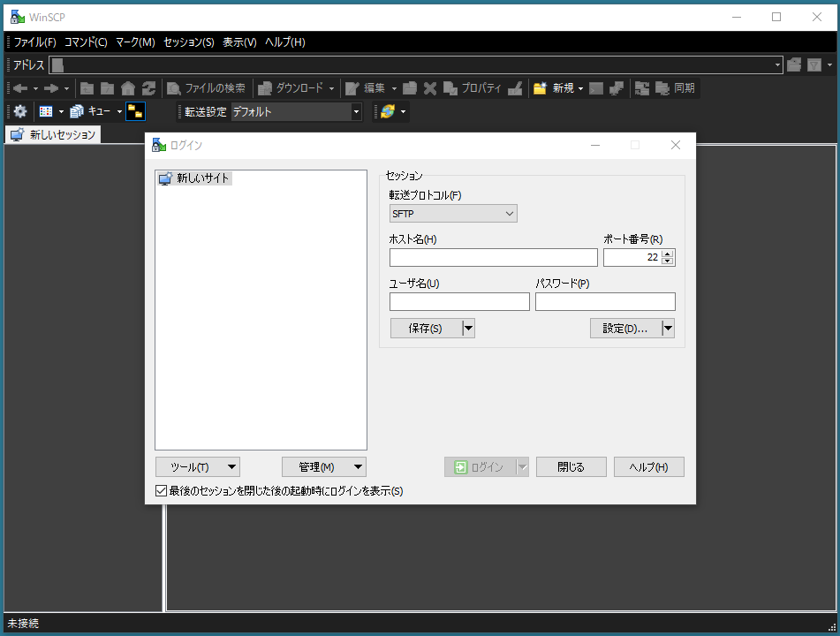Click the 未接続 status bar text

[x=23, y=624]
